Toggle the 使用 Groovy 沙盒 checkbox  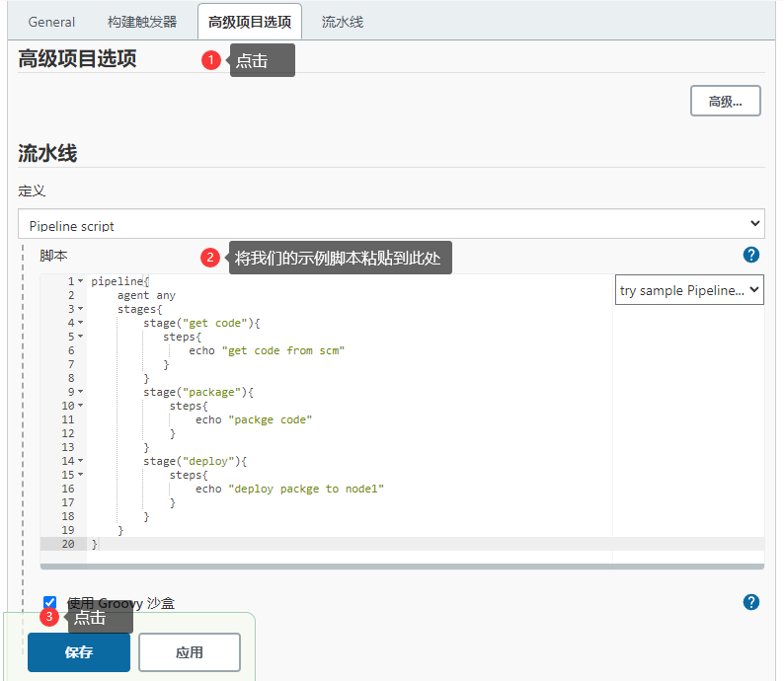[x=49, y=602]
